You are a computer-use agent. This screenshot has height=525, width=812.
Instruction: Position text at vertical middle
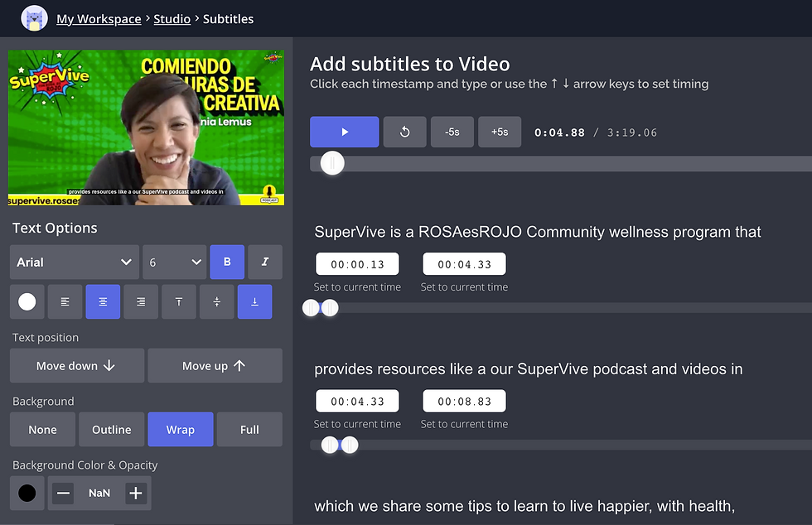tap(217, 301)
